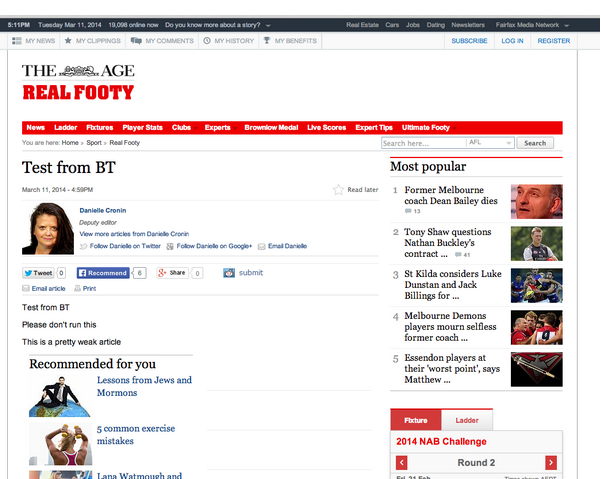Open 'Tony Shaw questions Nathan Buckley's contract' story

click(x=447, y=243)
